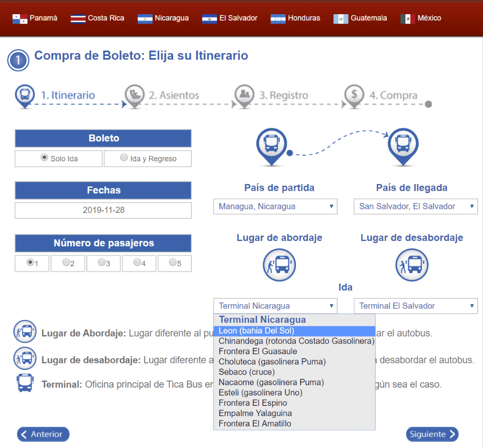Image resolution: width=483 pixels, height=448 pixels.
Task: Choose the Solo Ida ticket option
Action: pyautogui.click(x=44, y=158)
